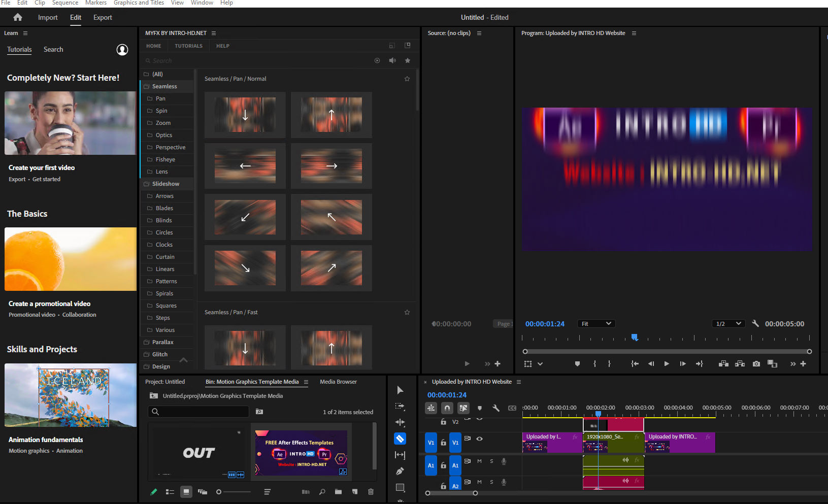Image resolution: width=828 pixels, height=504 pixels.
Task: Hide V1 track output with eye icon
Action: [479, 439]
